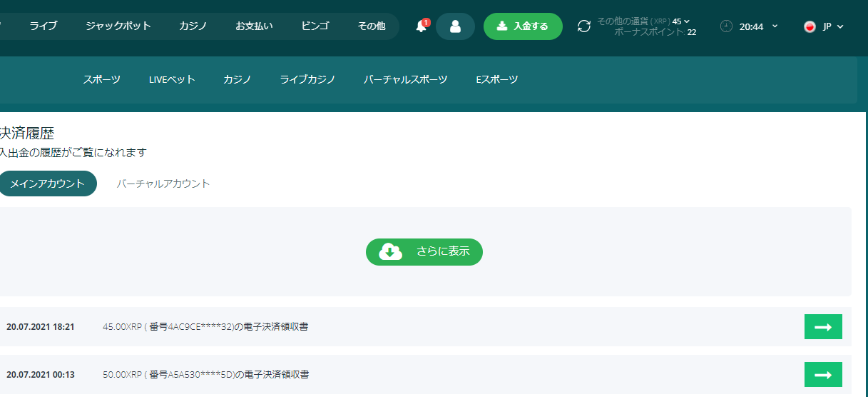Click さらに表示 to load more
The height and width of the screenshot is (397, 868).
[x=424, y=251]
